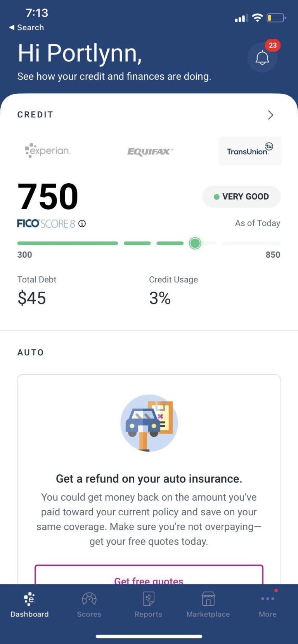Open the Reports document icon
This screenshot has height=644, width=298.
[148, 599]
